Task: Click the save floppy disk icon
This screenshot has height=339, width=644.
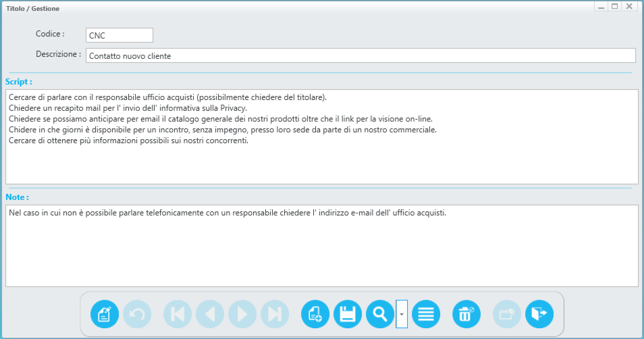Action: pos(348,314)
